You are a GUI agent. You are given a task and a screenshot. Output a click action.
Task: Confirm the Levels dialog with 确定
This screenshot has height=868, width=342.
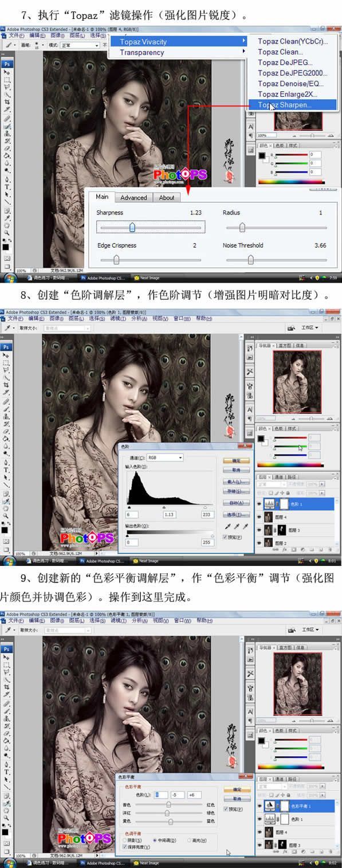[235, 460]
